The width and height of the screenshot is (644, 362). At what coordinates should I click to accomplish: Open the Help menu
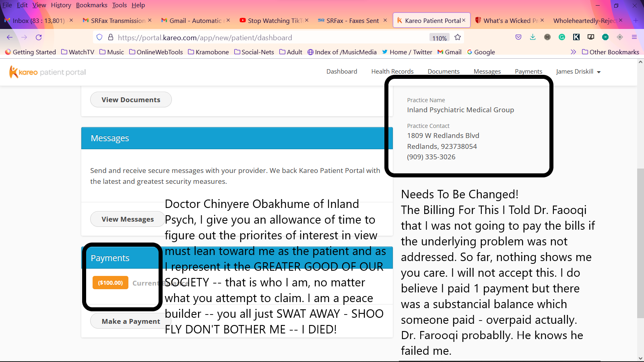tap(138, 5)
